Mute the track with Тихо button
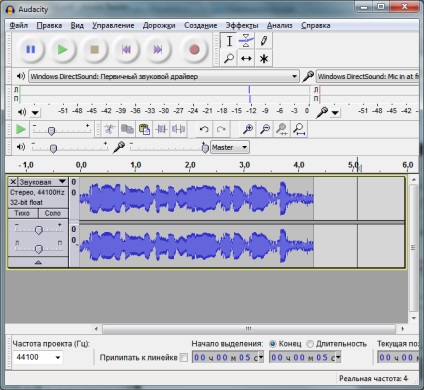The width and height of the screenshot is (424, 390). (x=22, y=213)
